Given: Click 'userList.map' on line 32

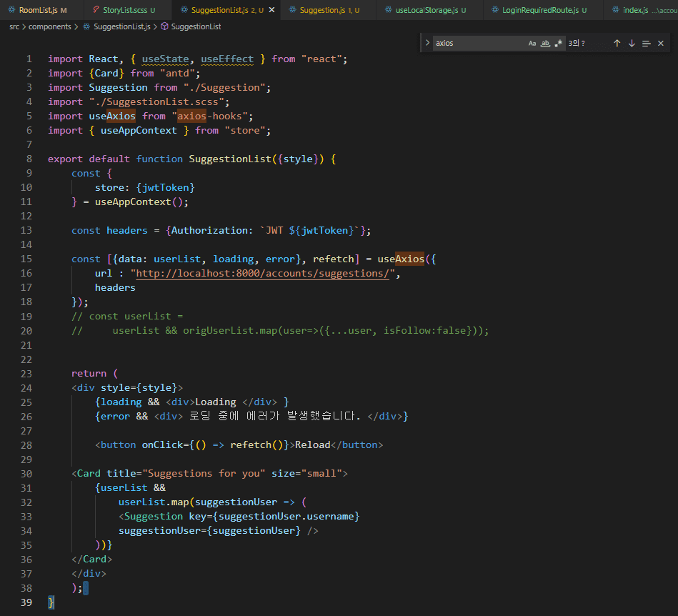Looking at the screenshot, I should [154, 502].
